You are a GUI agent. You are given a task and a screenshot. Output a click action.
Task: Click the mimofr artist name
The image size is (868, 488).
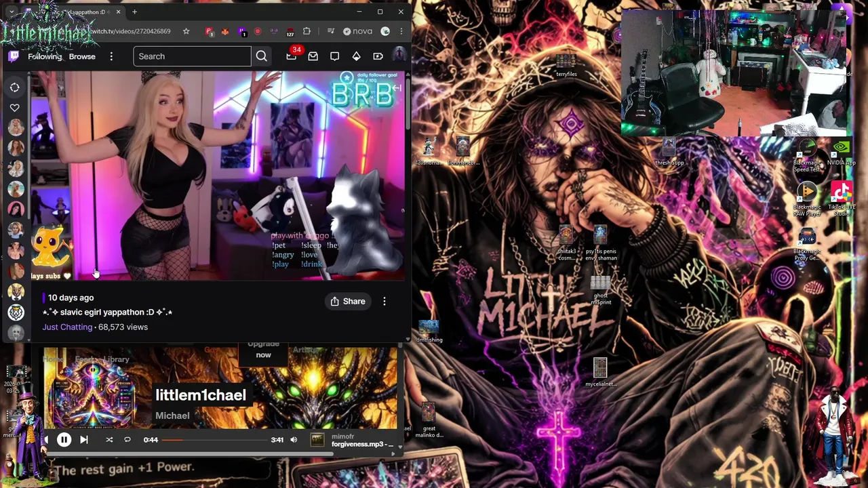342,436
